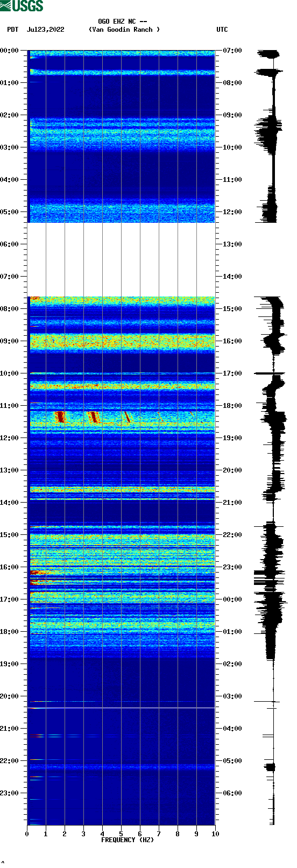Click the FREQUENCY (HZ) axis label
Image resolution: width=297 pixels, height=868 pixels.
tap(128, 839)
